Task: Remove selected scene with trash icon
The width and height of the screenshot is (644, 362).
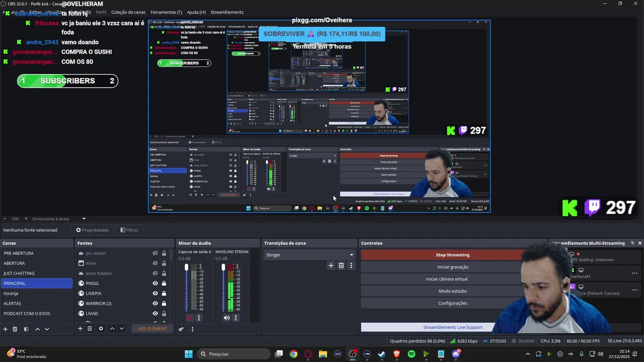Action: 15,329
